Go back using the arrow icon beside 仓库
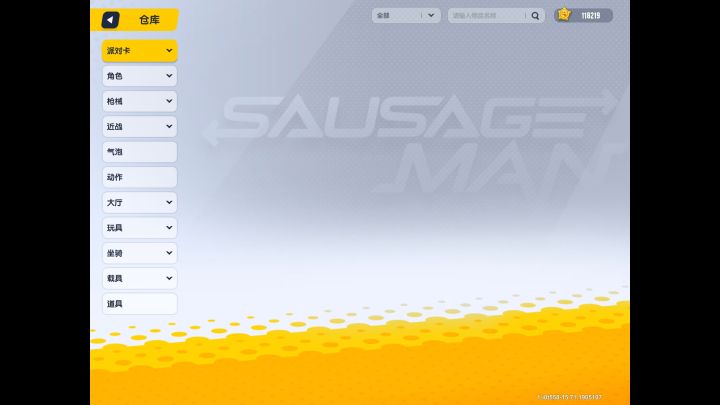The image size is (720, 405). 110,20
